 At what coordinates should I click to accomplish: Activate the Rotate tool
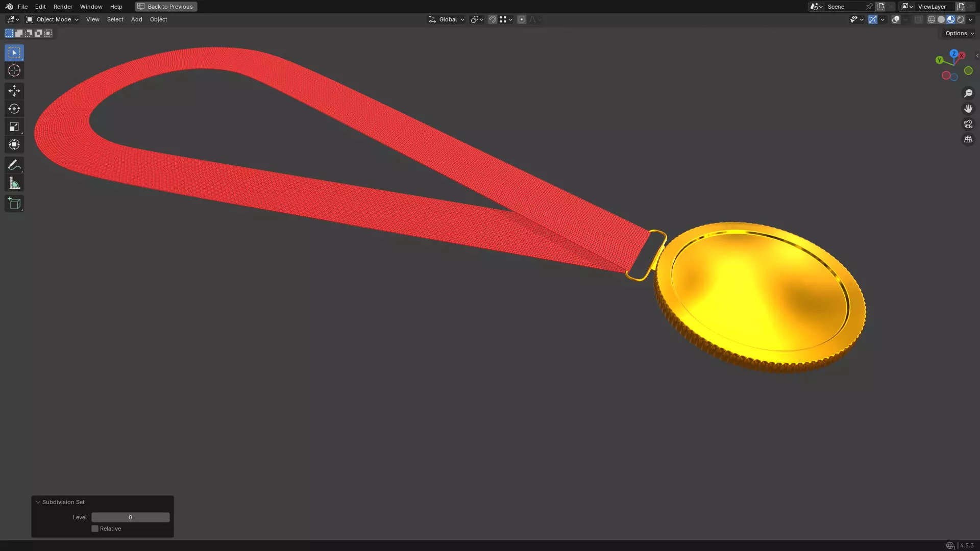click(x=14, y=109)
